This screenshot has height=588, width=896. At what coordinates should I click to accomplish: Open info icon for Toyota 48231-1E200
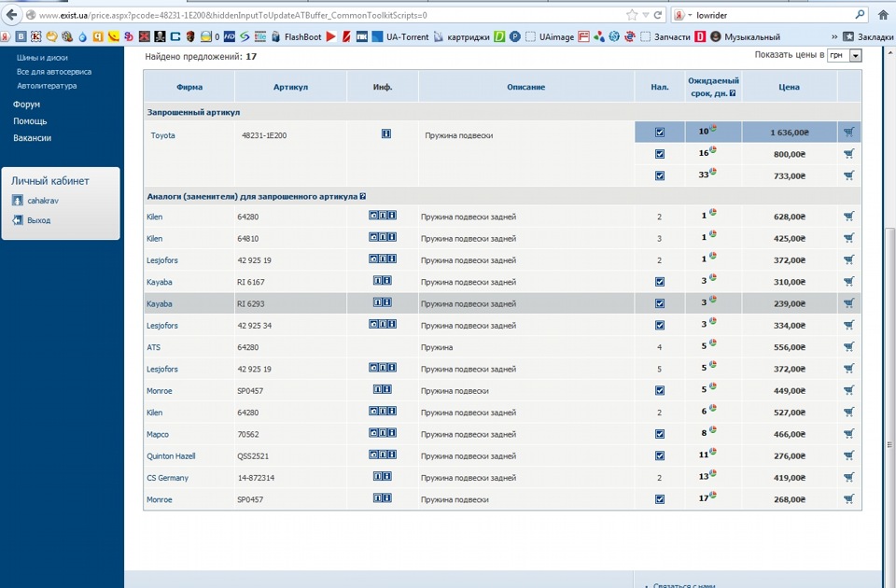[386, 133]
